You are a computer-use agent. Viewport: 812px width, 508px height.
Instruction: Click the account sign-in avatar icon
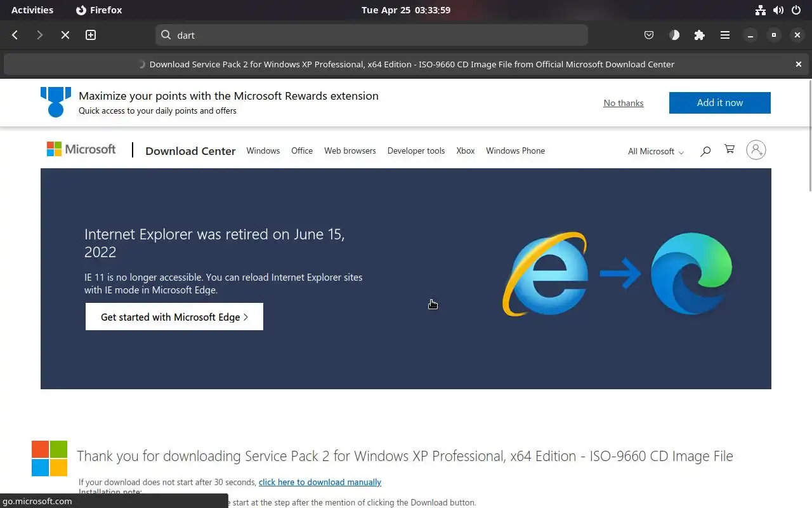click(x=756, y=150)
